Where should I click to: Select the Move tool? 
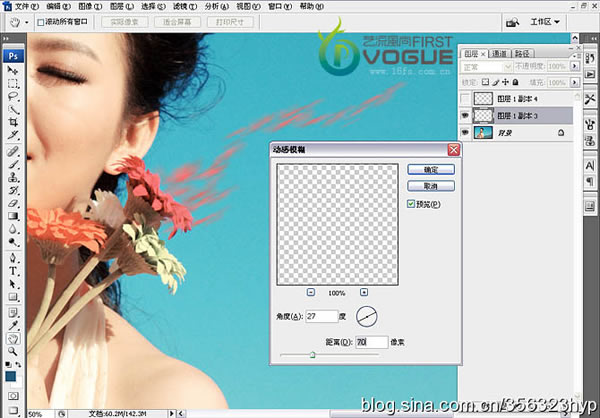coord(13,70)
